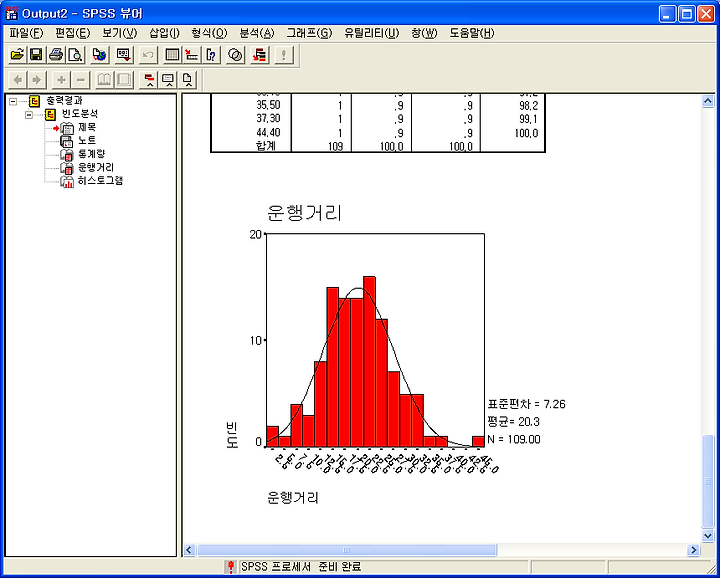720x578 pixels.
Task: Click the Insert Heading toolbar icon
Action: (x=149, y=80)
